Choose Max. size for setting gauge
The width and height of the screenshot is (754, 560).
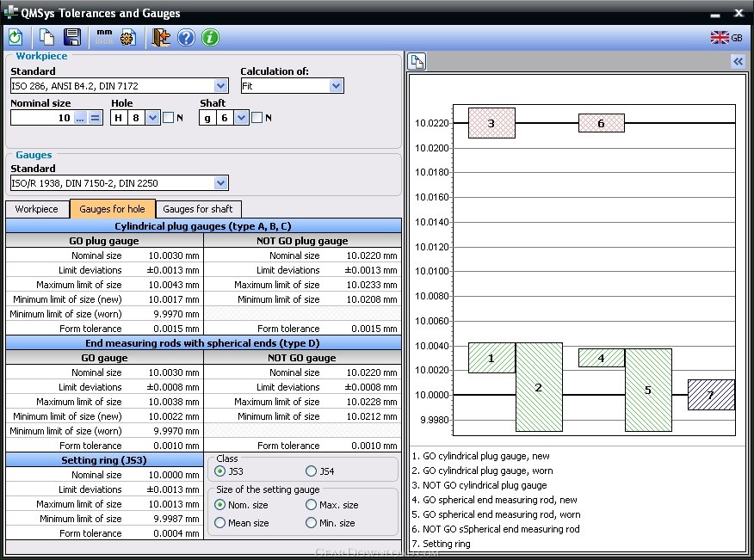pyautogui.click(x=311, y=505)
